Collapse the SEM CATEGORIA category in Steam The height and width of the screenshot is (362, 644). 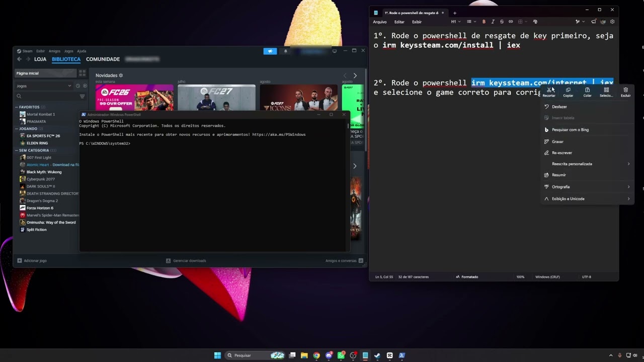point(17,150)
